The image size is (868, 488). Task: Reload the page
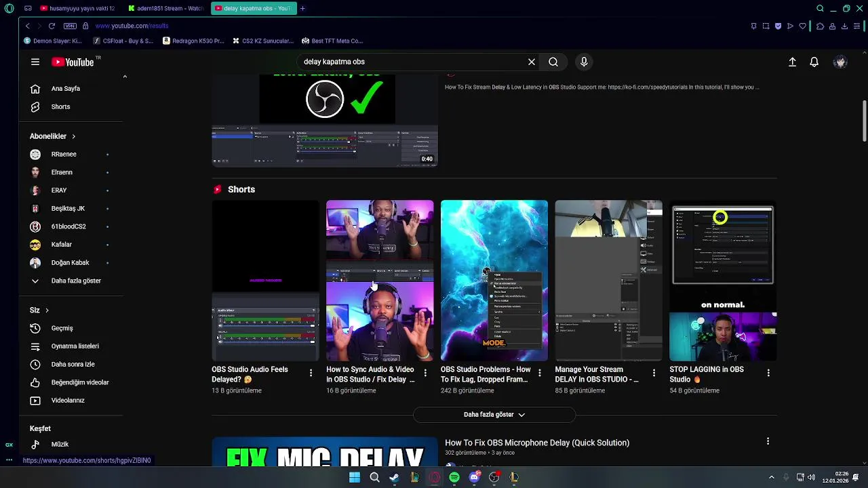tap(52, 26)
